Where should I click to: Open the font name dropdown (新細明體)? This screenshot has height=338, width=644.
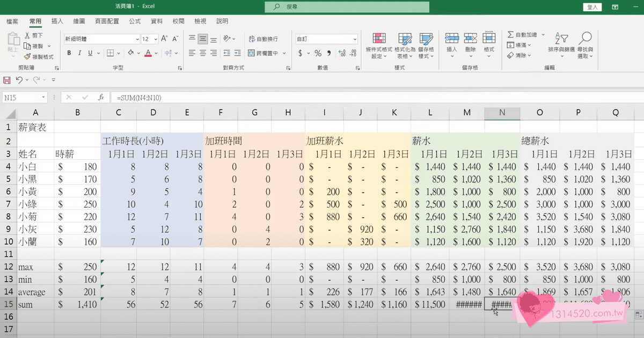tap(137, 39)
